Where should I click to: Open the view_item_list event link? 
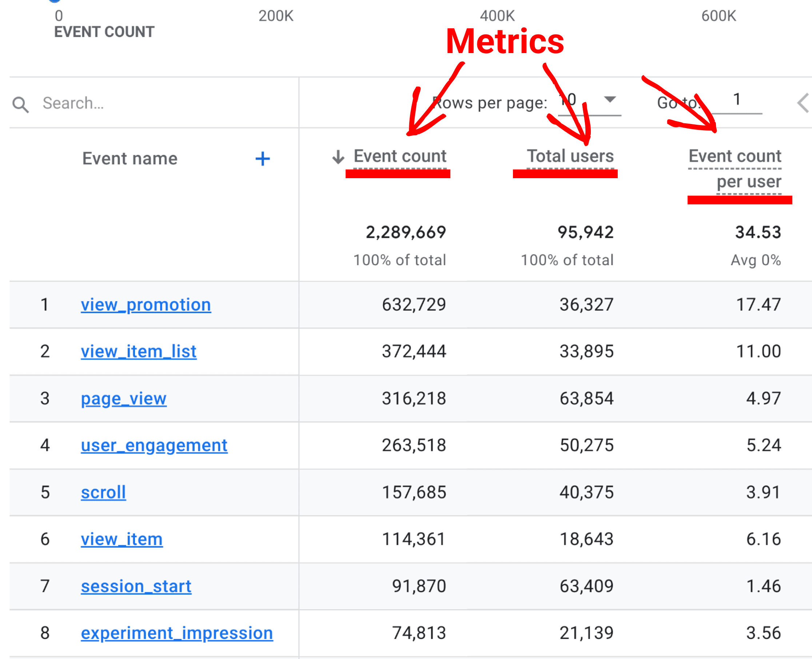coord(139,351)
